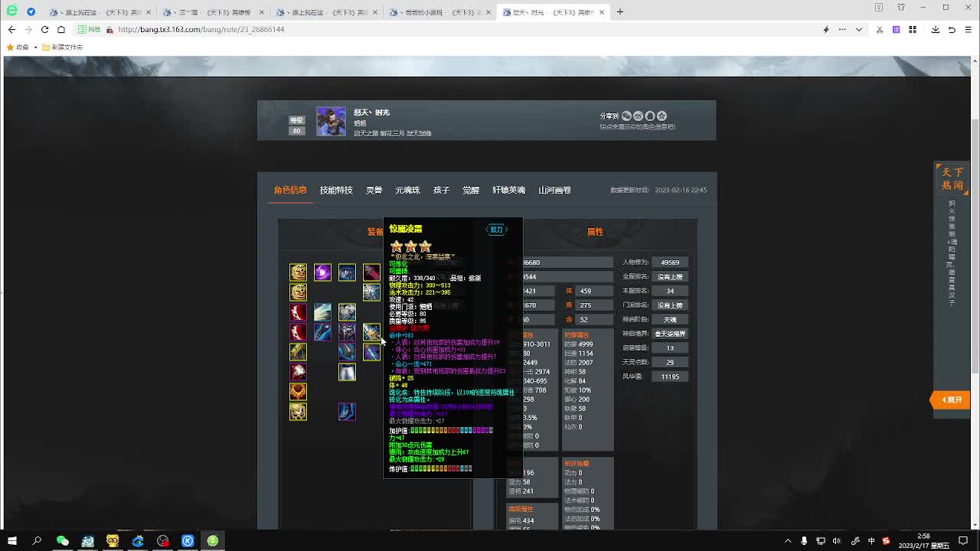Viewport: 980px width, 551px height.
Task: Click the 展开 expand button on right
Action: 951,399
